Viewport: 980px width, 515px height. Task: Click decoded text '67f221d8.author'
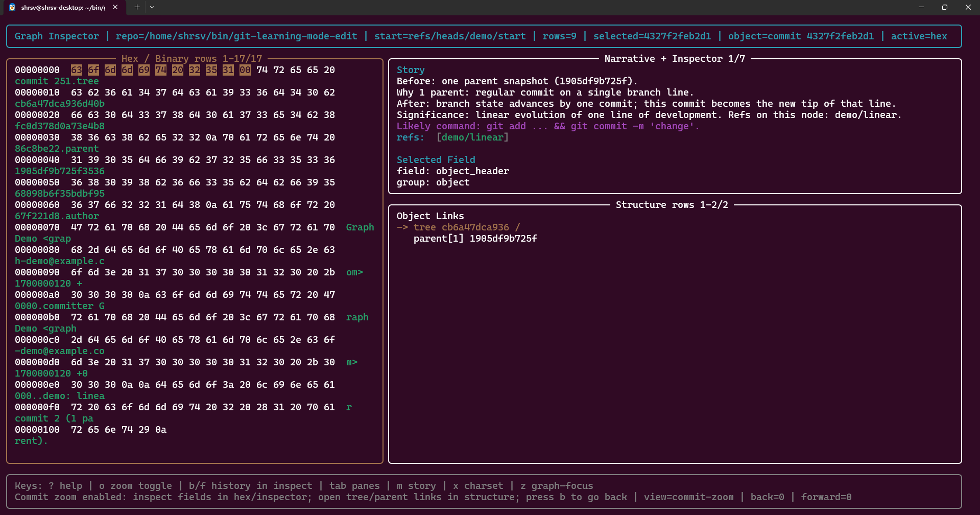(57, 216)
